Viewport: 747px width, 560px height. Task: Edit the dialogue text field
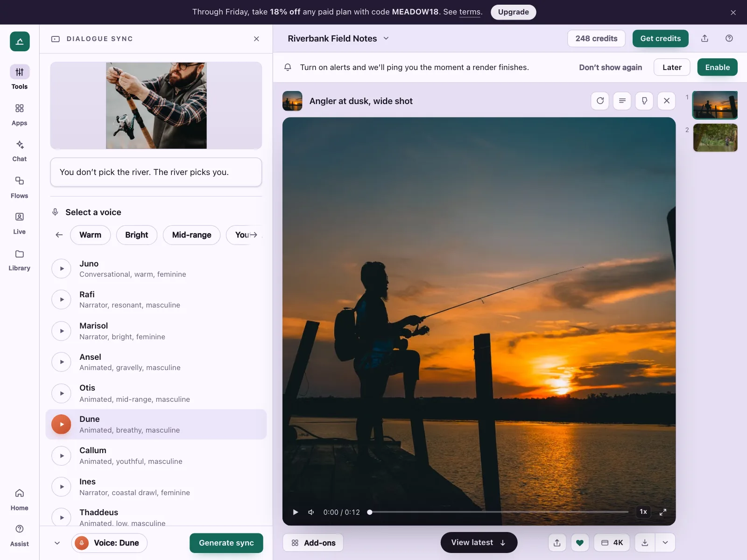tap(156, 172)
